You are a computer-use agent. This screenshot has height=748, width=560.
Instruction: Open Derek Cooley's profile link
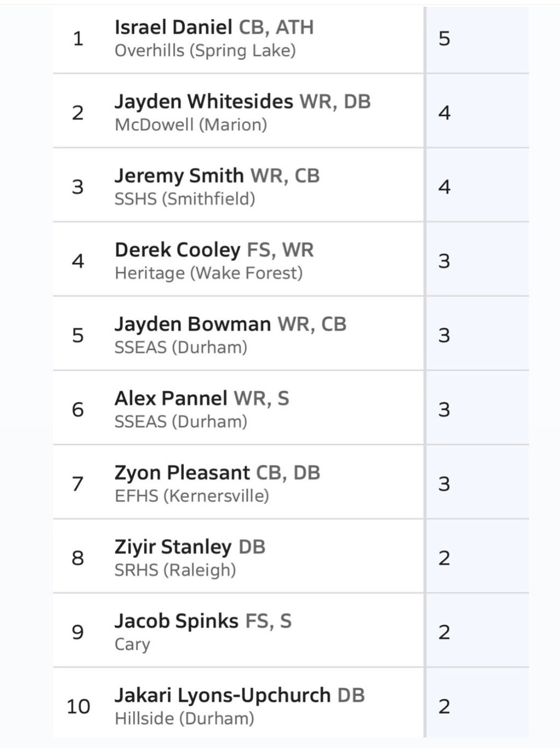[177, 250]
